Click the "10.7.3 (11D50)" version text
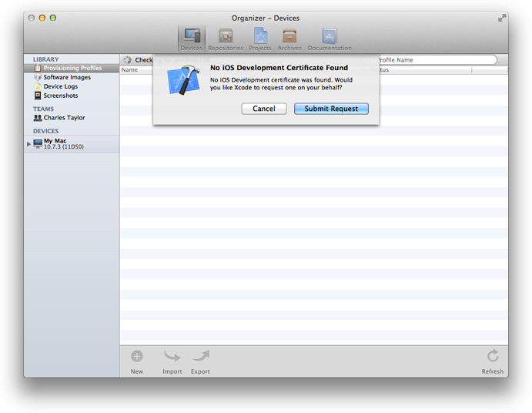This screenshot has width=532, height=413. (64, 146)
